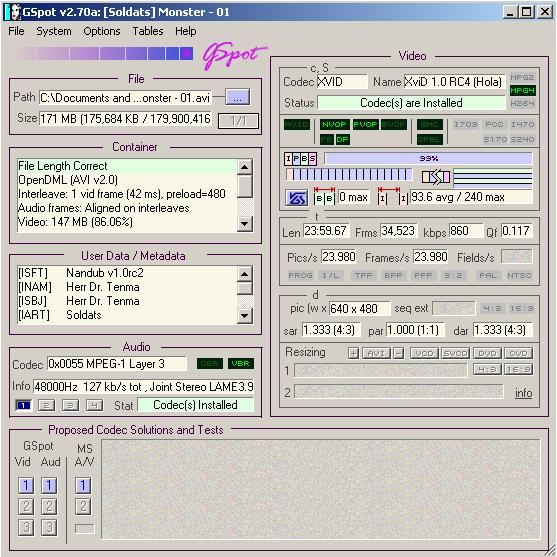Click the frame sequence bar graph
The height and width of the screenshot is (557, 557).
(x=349, y=175)
